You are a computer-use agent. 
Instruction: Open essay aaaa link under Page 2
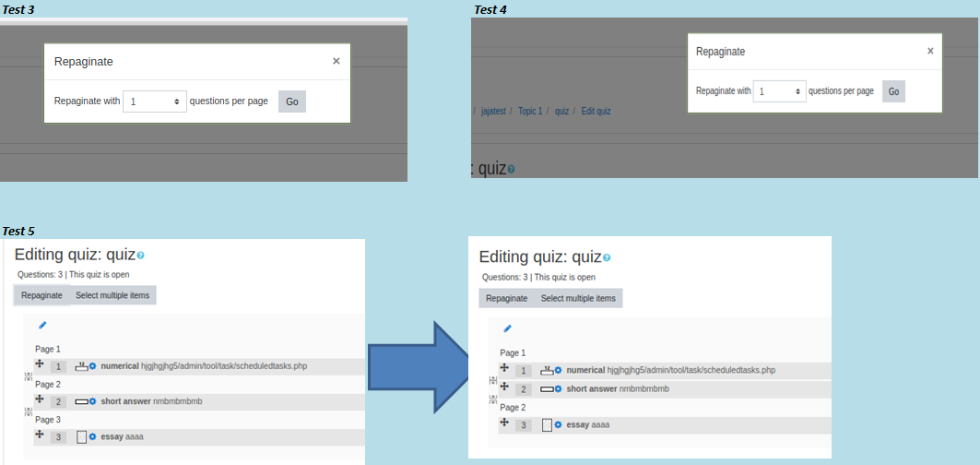[x=587, y=425]
